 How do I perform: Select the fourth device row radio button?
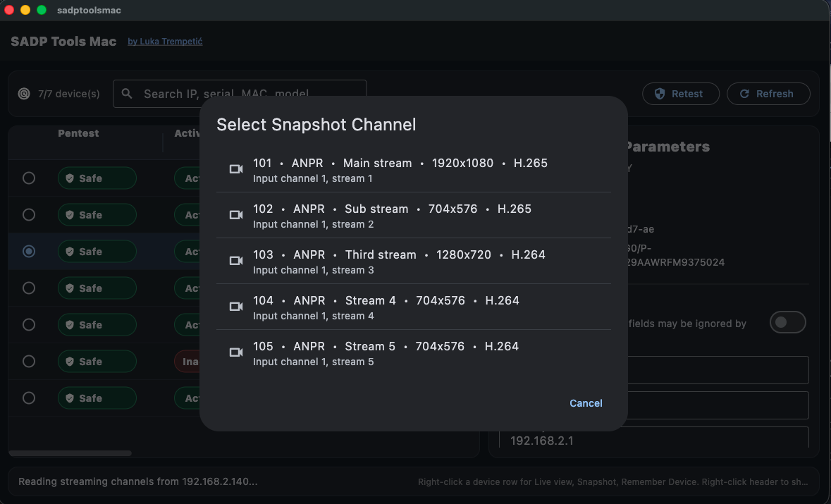click(29, 288)
